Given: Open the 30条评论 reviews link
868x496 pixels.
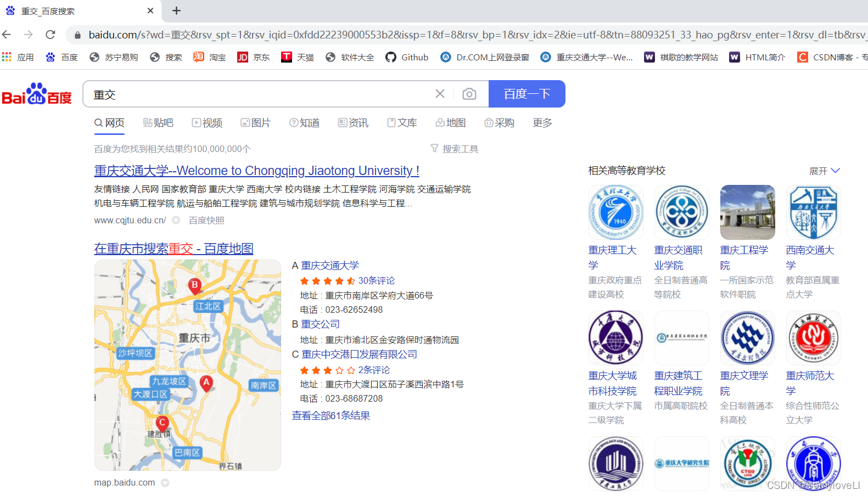Looking at the screenshot, I should 377,280.
